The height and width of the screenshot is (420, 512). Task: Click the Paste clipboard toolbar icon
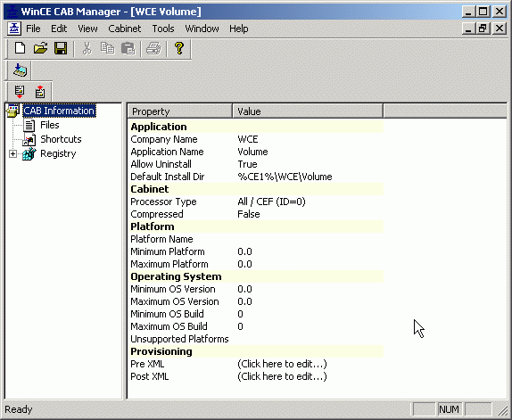128,49
